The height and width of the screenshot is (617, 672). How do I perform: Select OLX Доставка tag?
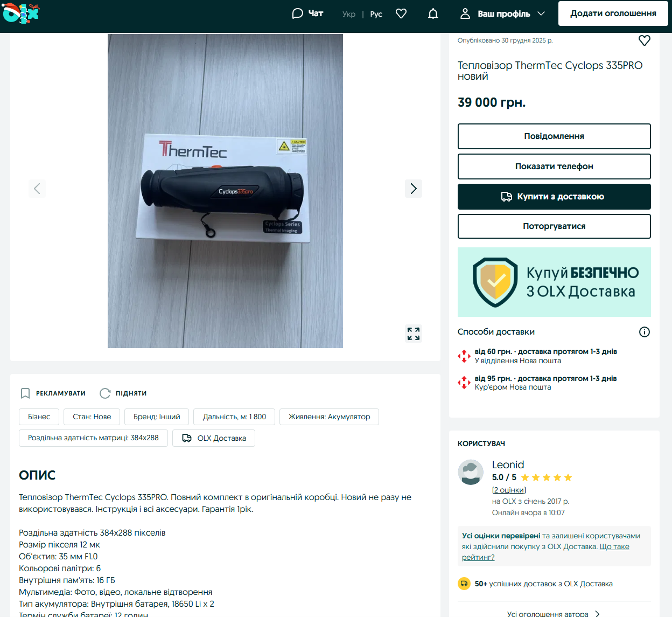(x=214, y=438)
